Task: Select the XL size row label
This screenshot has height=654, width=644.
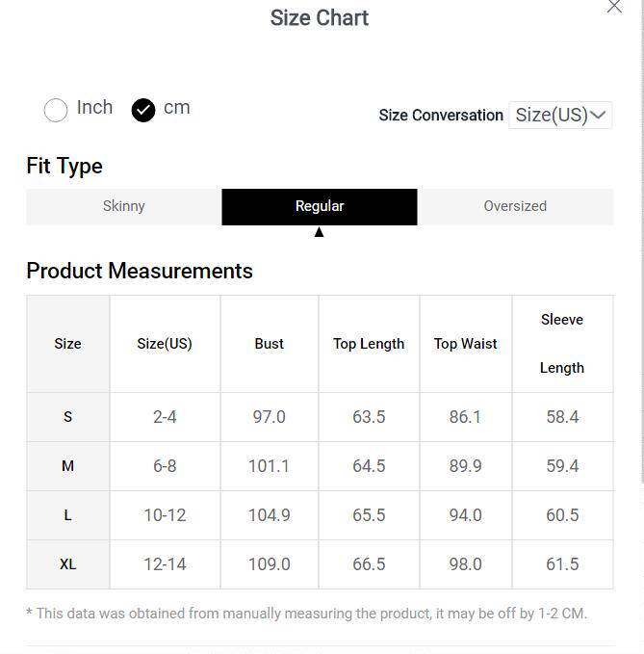Action: pyautogui.click(x=67, y=564)
